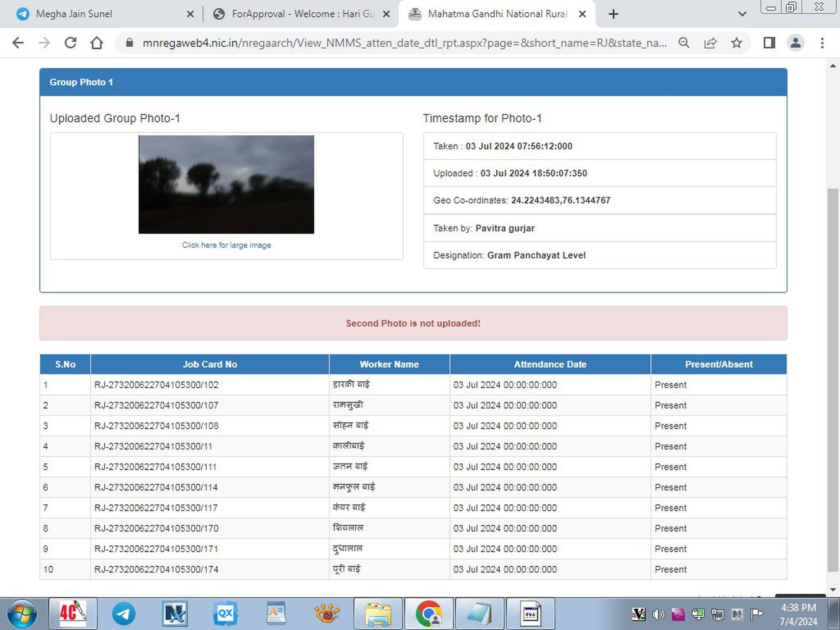Reload the current page
The width and height of the screenshot is (840, 630).
(x=71, y=43)
